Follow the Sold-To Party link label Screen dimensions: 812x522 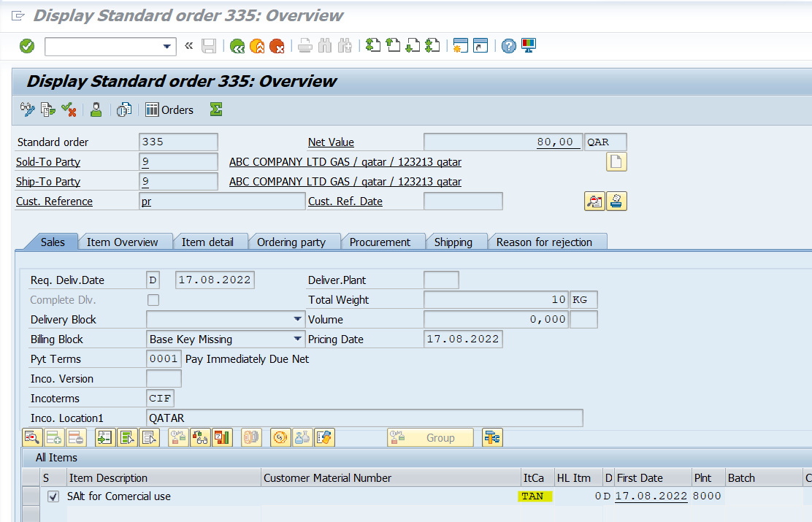48,162
